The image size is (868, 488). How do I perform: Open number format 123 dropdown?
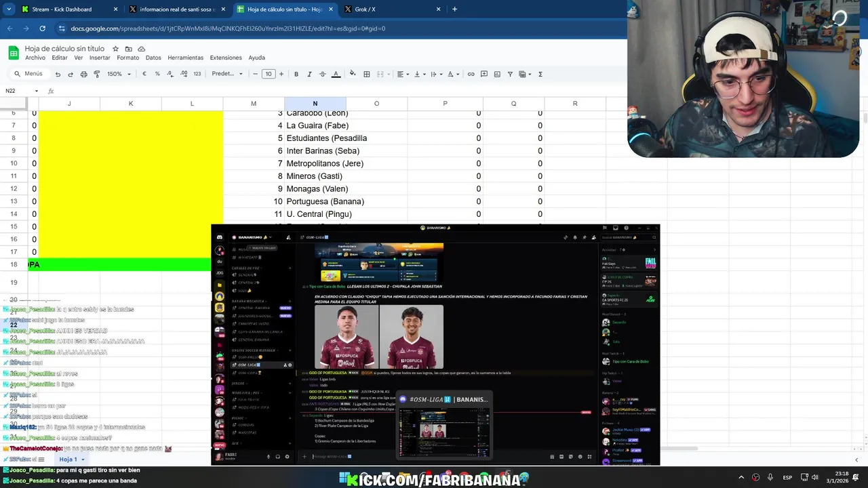tap(197, 74)
